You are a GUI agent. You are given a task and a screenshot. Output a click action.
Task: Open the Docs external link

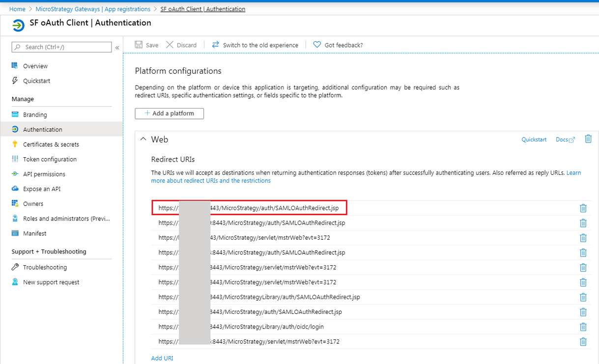(565, 140)
